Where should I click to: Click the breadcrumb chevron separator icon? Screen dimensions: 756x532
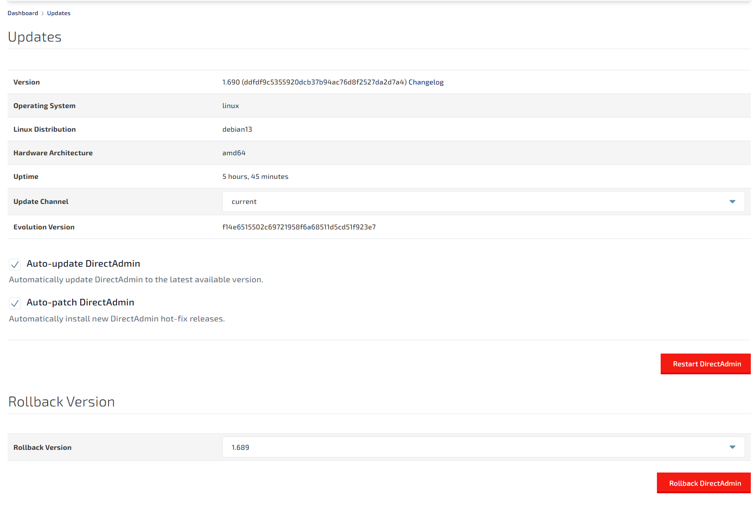click(x=42, y=13)
